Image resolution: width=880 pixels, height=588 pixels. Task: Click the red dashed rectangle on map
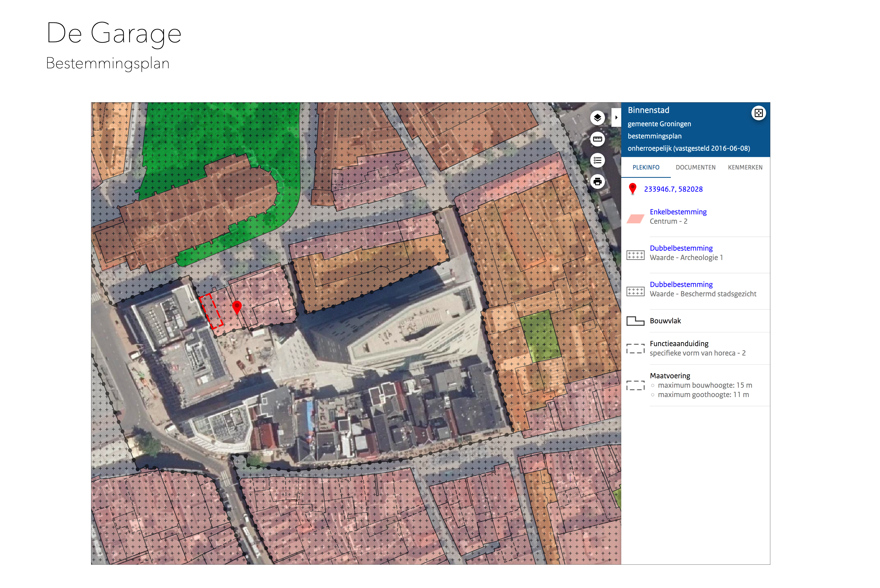pos(211,311)
